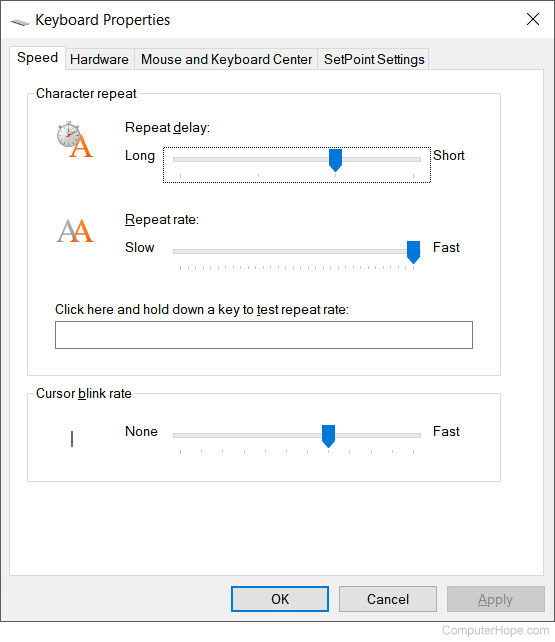The image size is (555, 642).
Task: Open the Mouse and Keyboard Center tab
Action: click(x=226, y=59)
